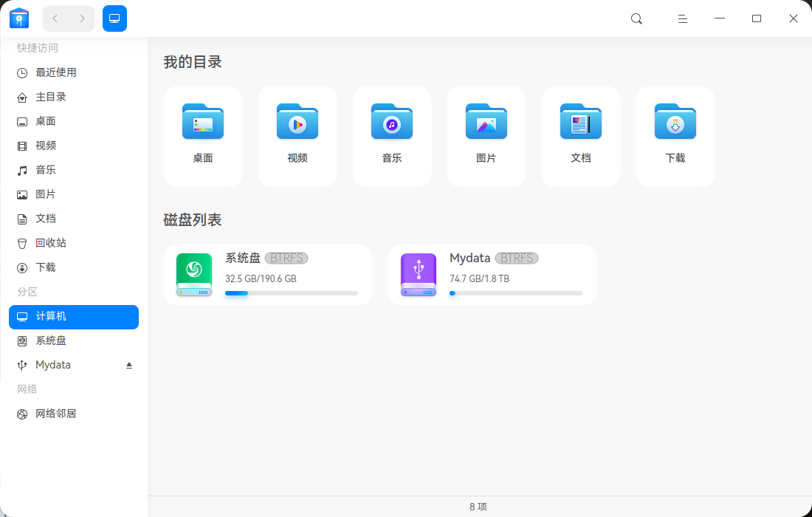Select the 下载 folder card
812x517 pixels.
[675, 136]
